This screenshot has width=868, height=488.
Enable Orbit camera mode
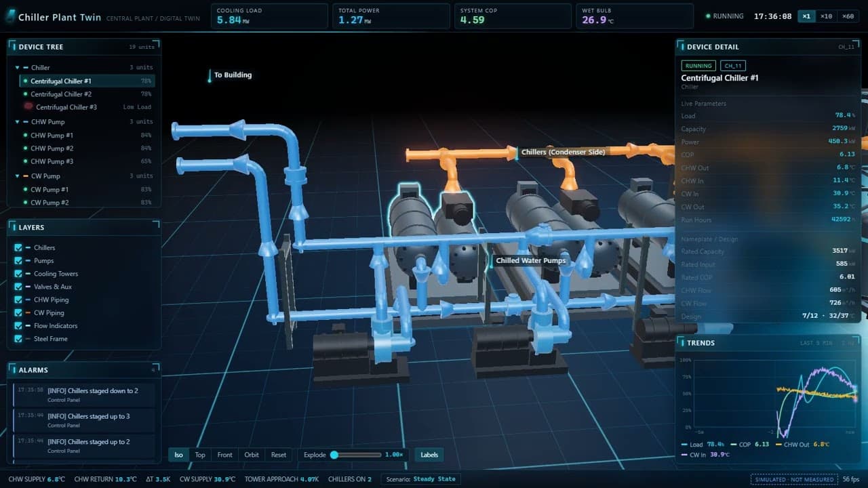pos(252,455)
